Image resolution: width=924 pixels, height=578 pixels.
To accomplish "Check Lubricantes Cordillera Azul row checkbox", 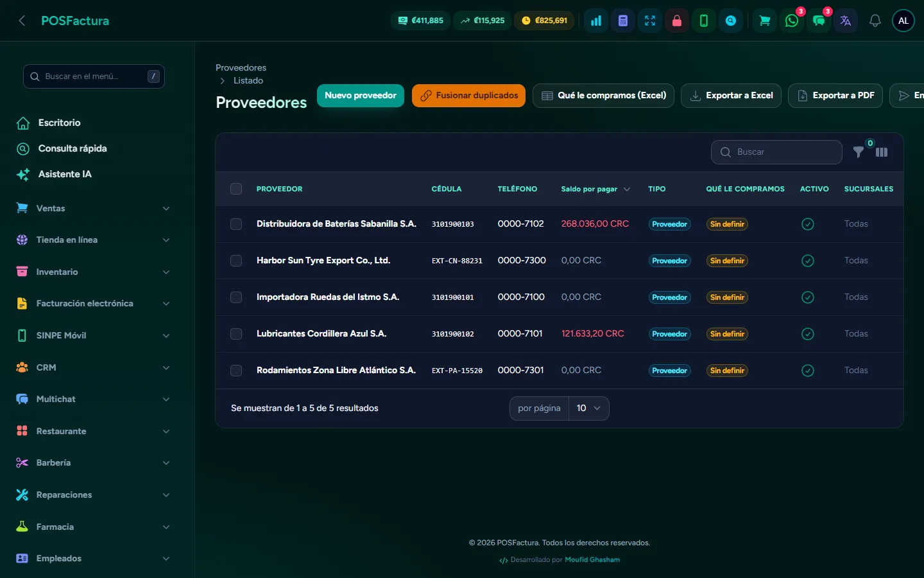I will (x=236, y=334).
